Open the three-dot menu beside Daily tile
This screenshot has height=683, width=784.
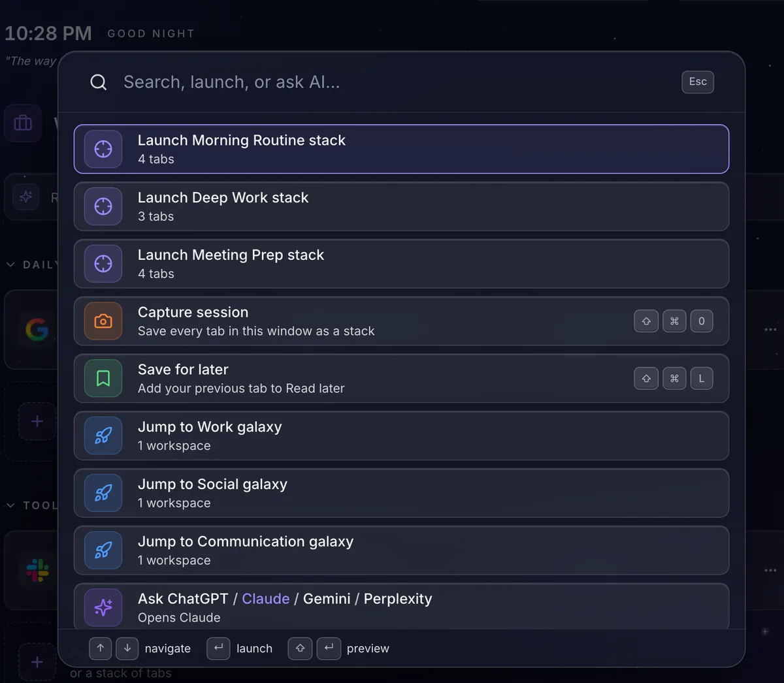[x=770, y=330]
